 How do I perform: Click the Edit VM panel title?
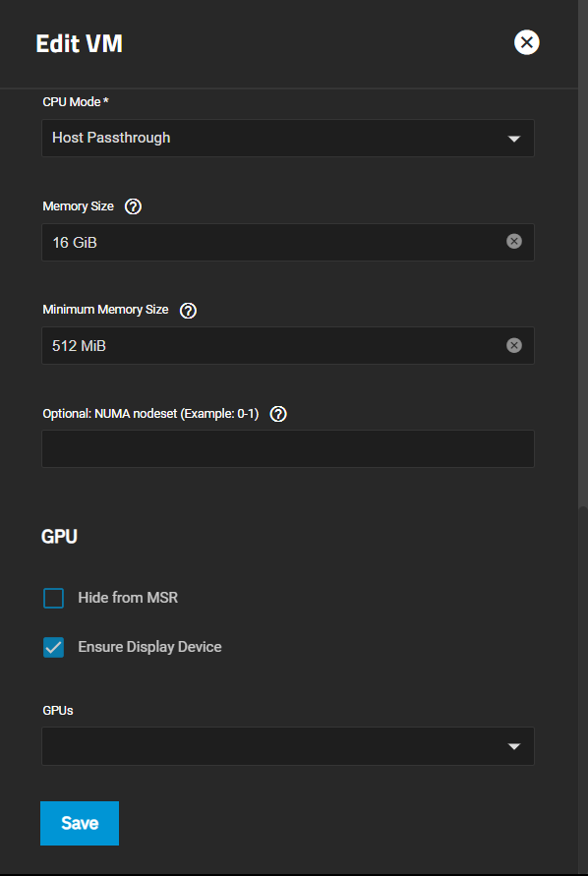tap(79, 43)
